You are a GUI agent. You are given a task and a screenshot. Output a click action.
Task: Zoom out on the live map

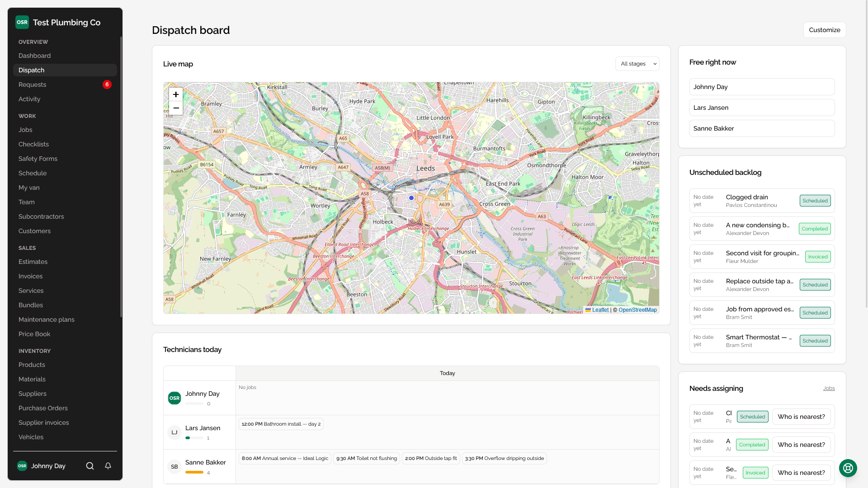(176, 108)
